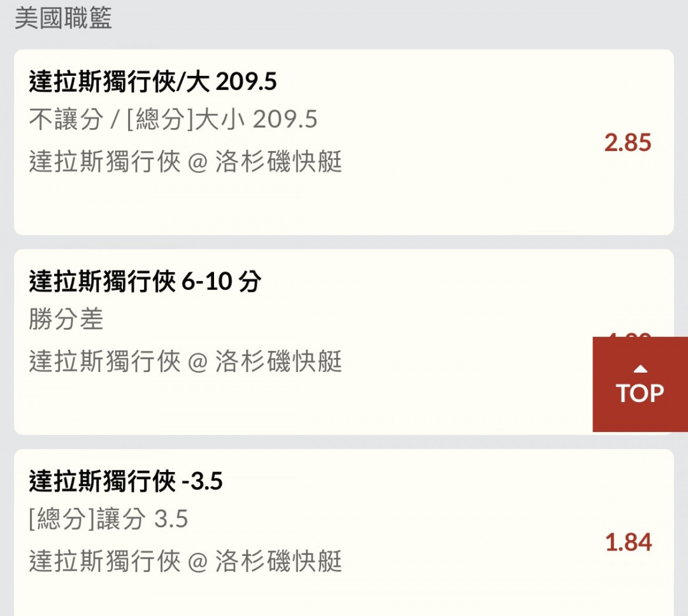Select odds 2.85 for Mavericks/Over 209.5
Viewport: 688px width, 616px height.
(x=627, y=143)
